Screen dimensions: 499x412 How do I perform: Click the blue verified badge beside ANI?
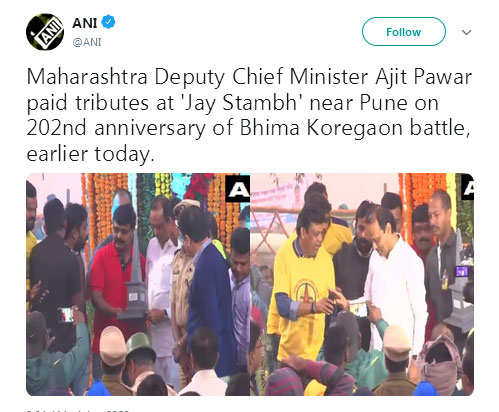tap(108, 22)
